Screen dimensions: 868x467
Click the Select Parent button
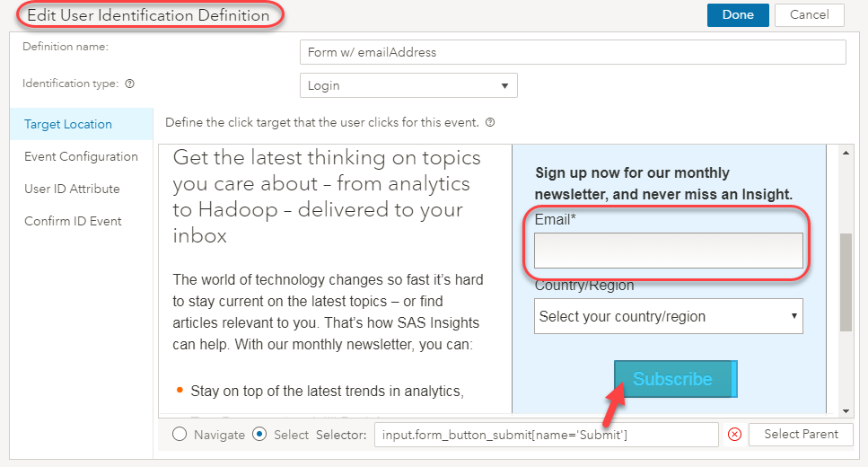point(801,435)
